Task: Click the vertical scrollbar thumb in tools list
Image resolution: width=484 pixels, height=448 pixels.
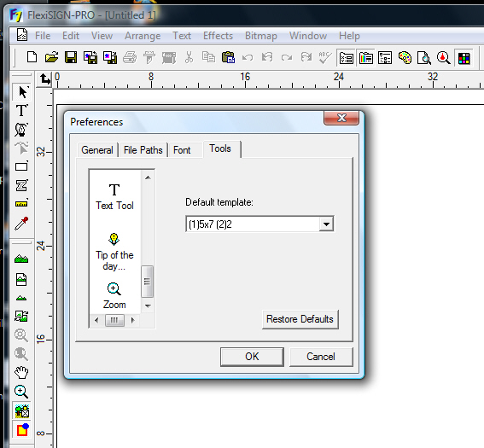Action: click(147, 281)
